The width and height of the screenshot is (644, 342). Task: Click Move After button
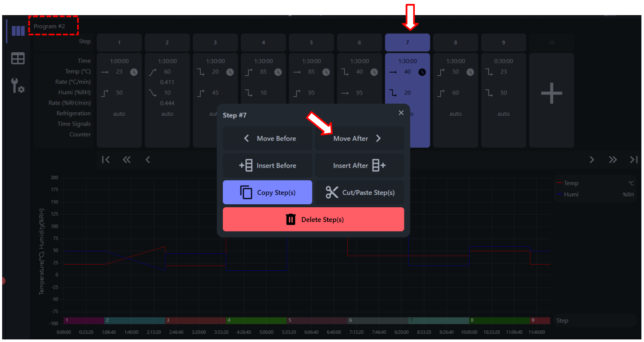coord(360,139)
